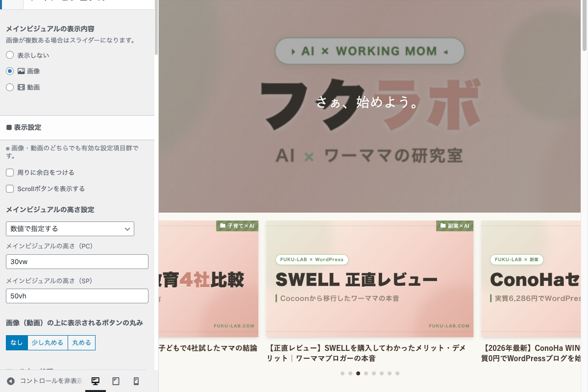This screenshot has width=588, height=392.
Task: Open the 4社比較 post thumbnail
Action: point(208,279)
